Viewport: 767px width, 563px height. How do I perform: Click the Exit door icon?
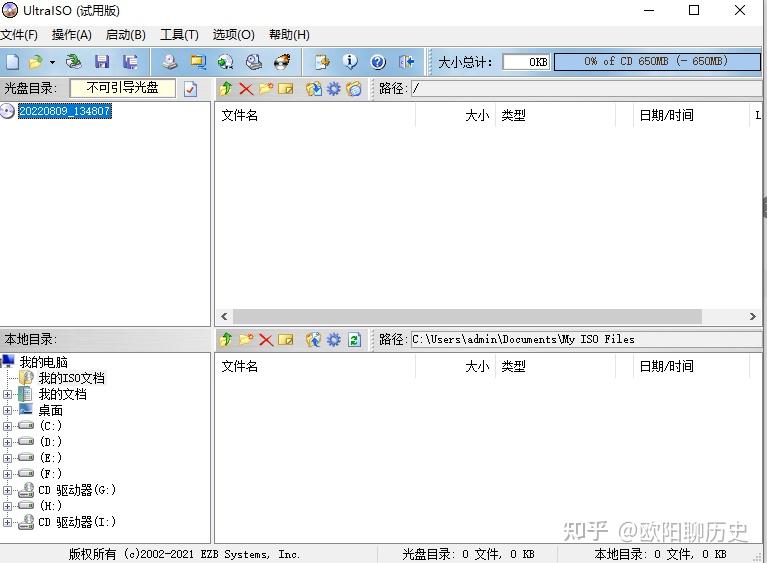point(406,62)
